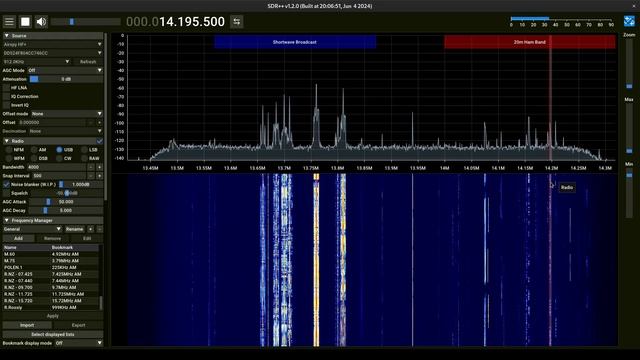Decrease Bandwidth with minus button
The image size is (640, 360).
click(91, 167)
